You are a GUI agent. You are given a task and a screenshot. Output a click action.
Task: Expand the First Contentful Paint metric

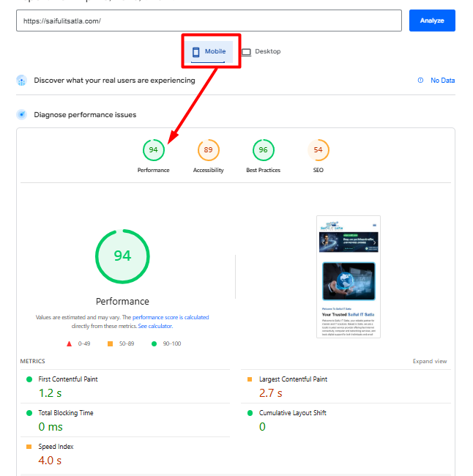(68, 379)
